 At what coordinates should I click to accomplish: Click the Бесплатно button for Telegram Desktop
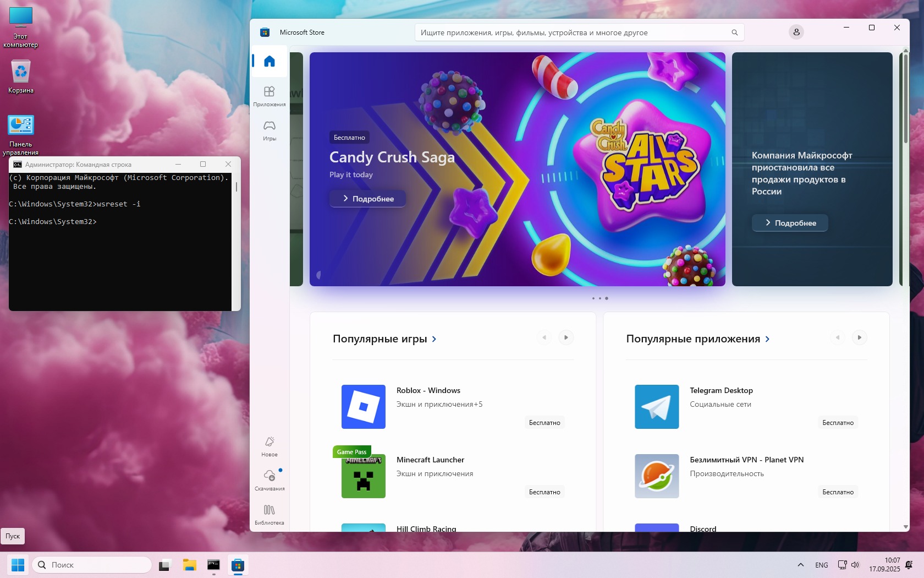(838, 423)
